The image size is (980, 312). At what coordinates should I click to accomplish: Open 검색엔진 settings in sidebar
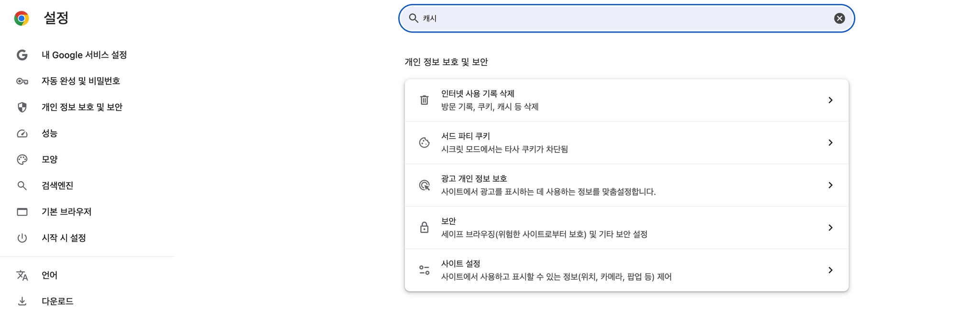pos(57,185)
